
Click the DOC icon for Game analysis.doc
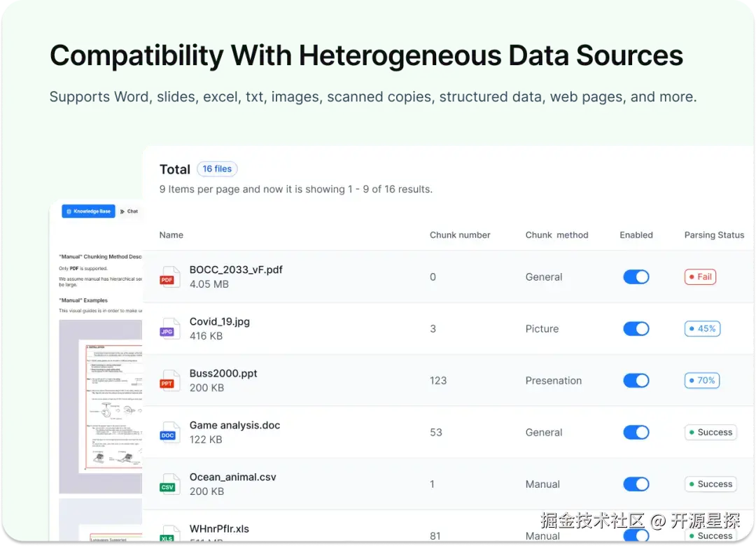point(167,432)
